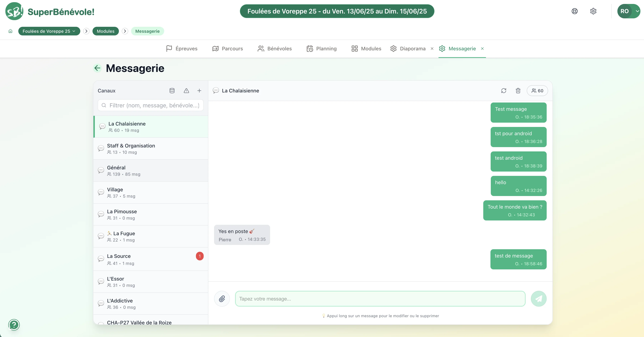
Task: Click the alert triangle icon in Canaux
Action: [186, 91]
